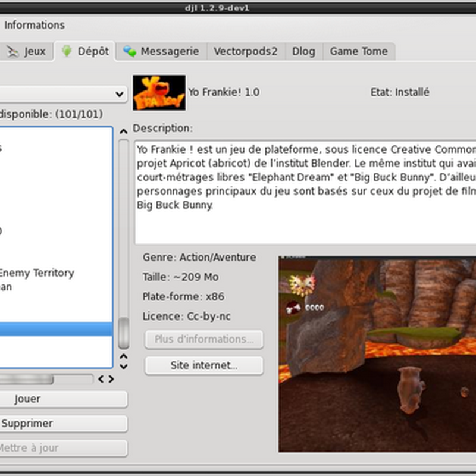The image size is (476, 476).
Task: Select the Dépôt tab
Action: (84, 51)
